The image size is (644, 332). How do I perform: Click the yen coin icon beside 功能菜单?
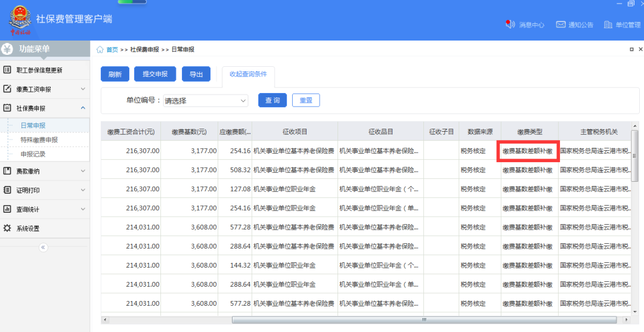point(7,49)
